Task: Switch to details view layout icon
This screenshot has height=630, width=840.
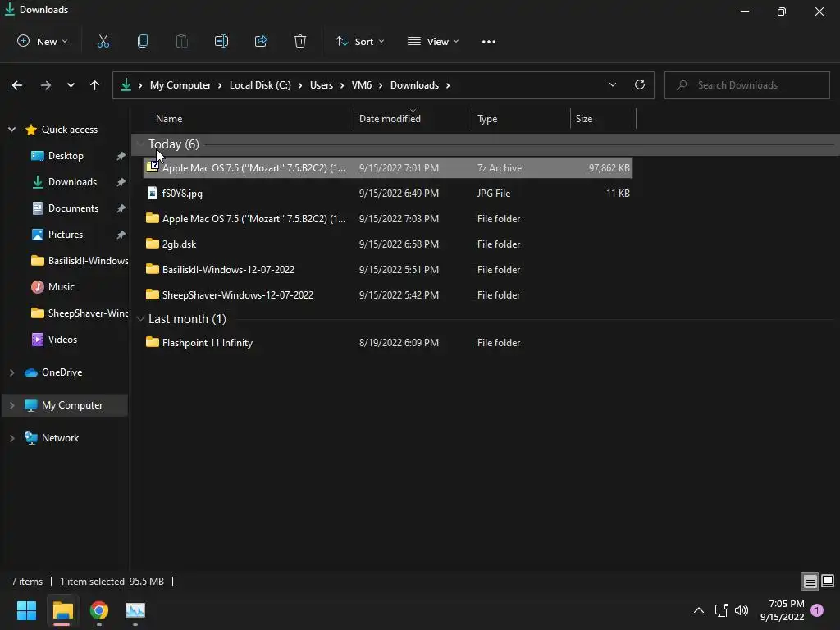Action: pyautogui.click(x=810, y=581)
